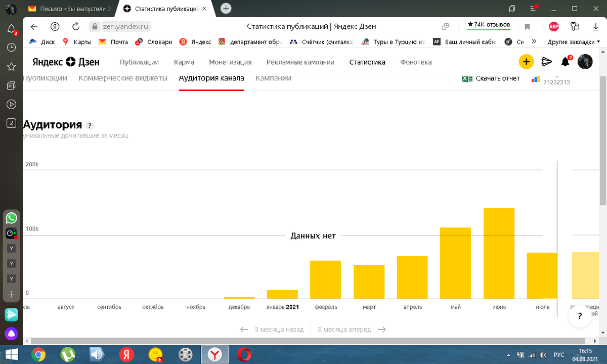This screenshot has width=607, height=364.
Task: Click the май audience bar
Action: point(455,263)
